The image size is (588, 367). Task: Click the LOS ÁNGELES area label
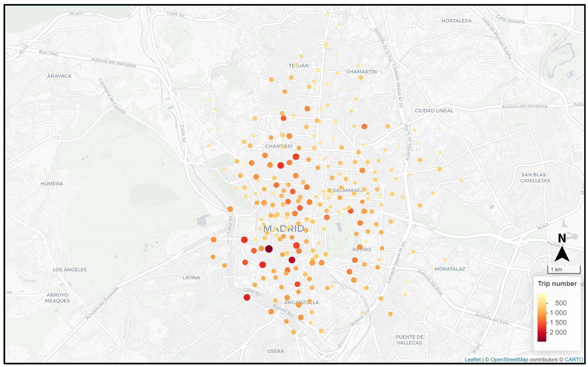[x=70, y=270]
